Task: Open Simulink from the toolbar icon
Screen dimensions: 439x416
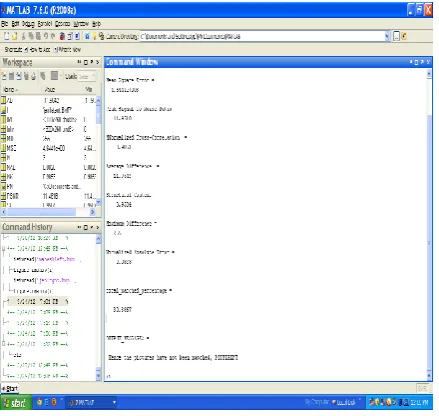Action: [62, 36]
